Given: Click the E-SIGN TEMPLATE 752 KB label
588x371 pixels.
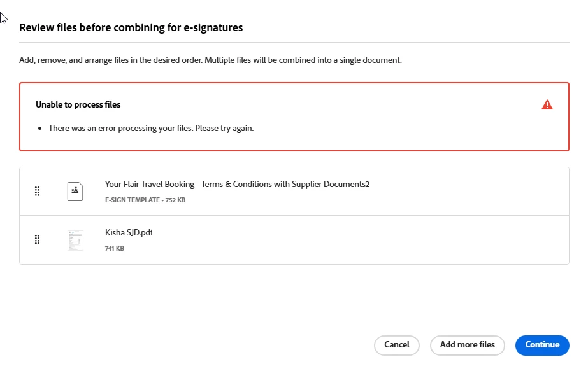Looking at the screenshot, I should [145, 200].
